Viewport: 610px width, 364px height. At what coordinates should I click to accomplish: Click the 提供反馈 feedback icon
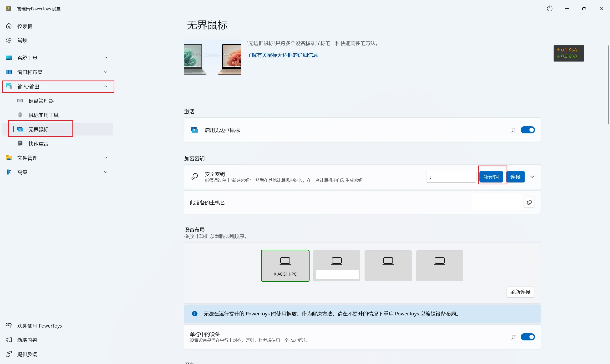[9, 354]
